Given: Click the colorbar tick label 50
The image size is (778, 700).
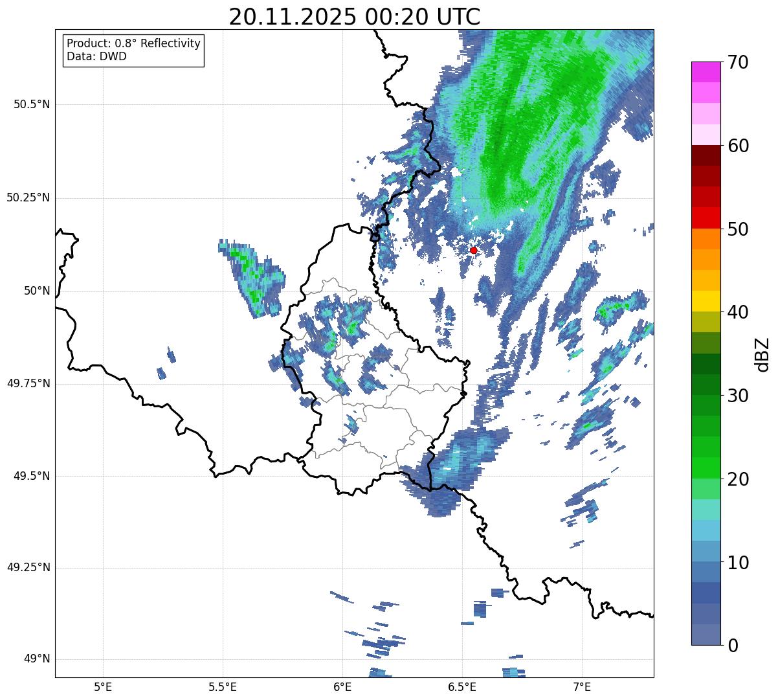Looking at the screenshot, I should pyautogui.click(x=738, y=229).
